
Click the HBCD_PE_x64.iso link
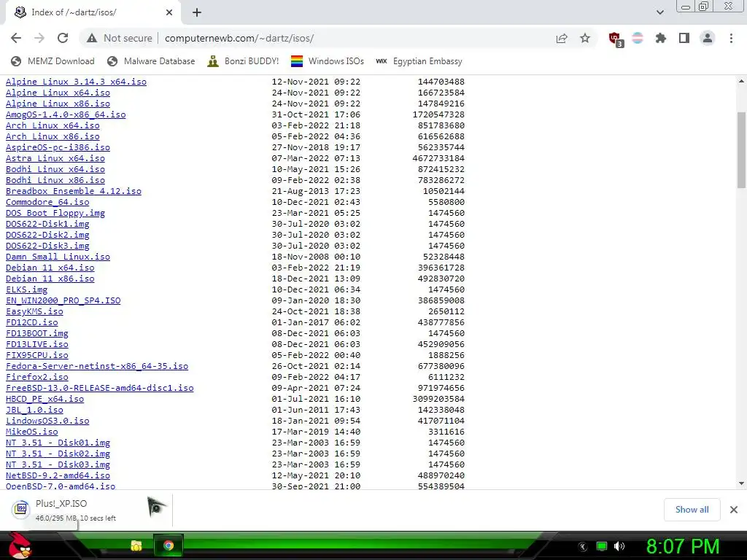pos(44,399)
